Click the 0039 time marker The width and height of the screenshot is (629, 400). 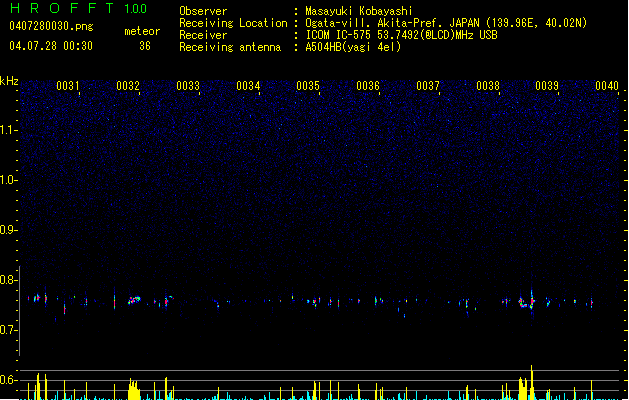[x=547, y=85]
